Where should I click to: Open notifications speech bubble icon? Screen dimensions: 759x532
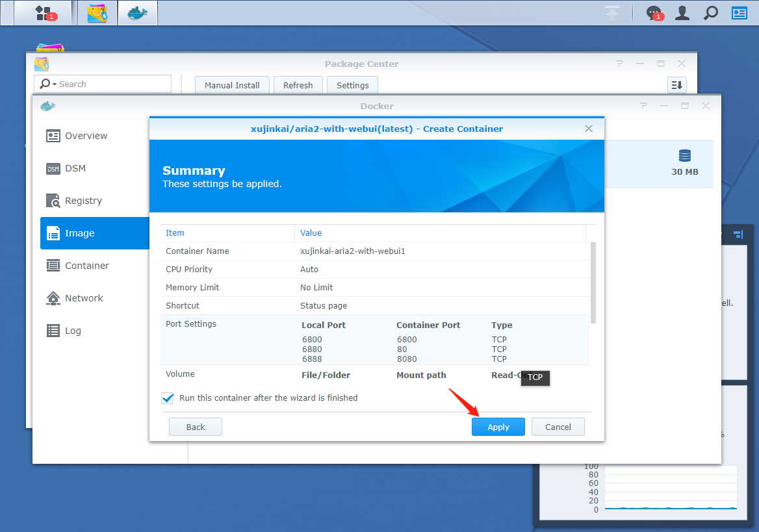pyautogui.click(x=654, y=13)
